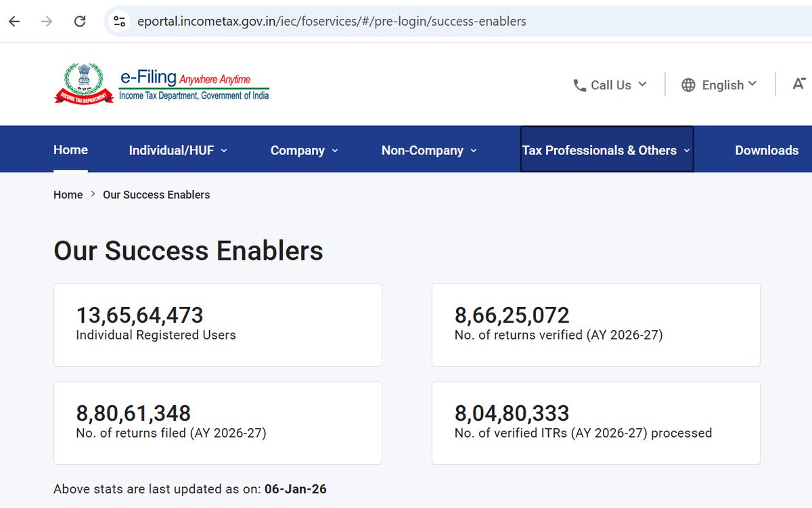Decrease font size with the A- icon
This screenshot has width=812, height=508.
799,84
